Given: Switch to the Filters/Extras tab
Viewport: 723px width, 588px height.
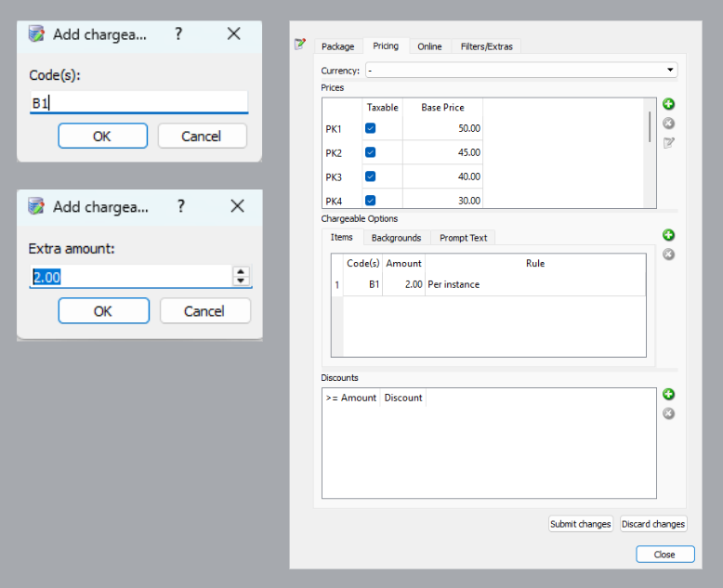Looking at the screenshot, I should [486, 46].
